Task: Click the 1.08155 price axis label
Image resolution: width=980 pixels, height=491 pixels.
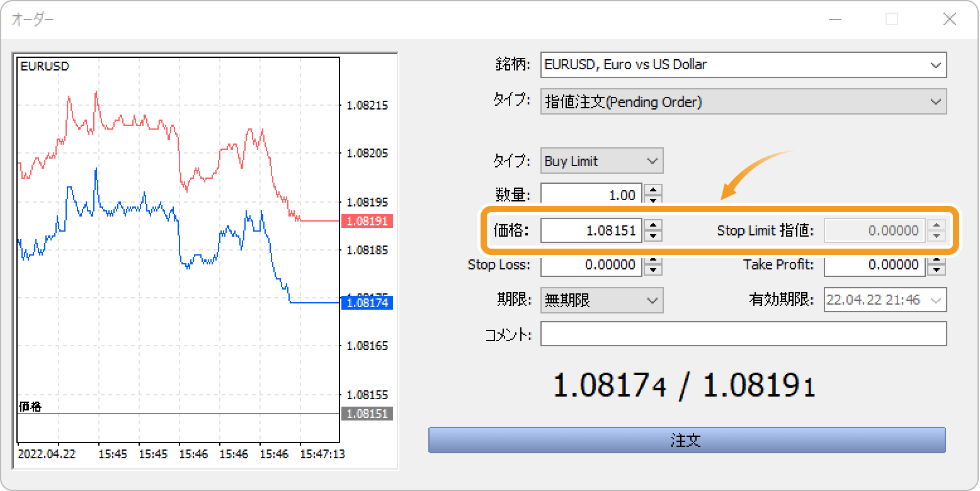Action: pyautogui.click(x=368, y=395)
